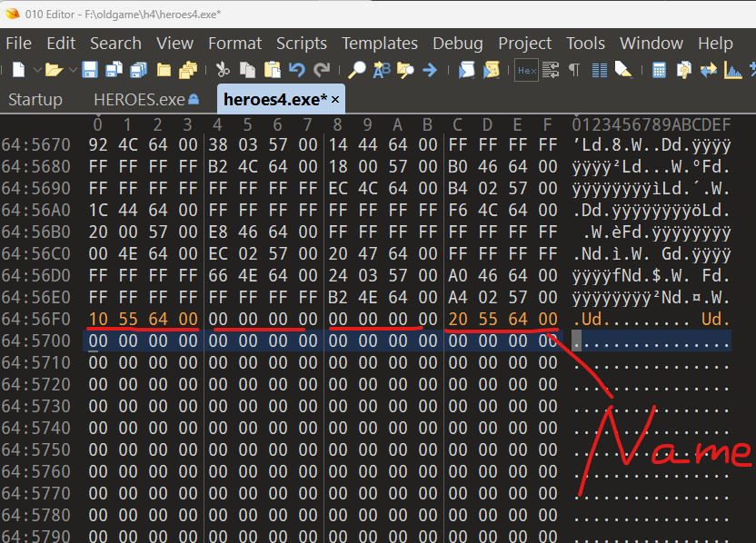This screenshot has width=756, height=543.
Task: Open Find in Files folder-magnifier icon
Action: pyautogui.click(x=405, y=70)
